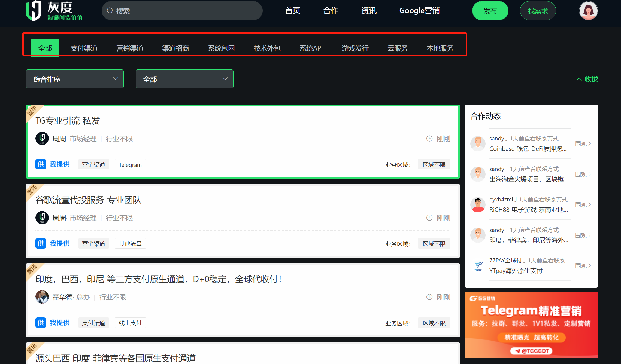Click 区域不限 tag on 谷歌流量代投服务 post

[x=434, y=244]
